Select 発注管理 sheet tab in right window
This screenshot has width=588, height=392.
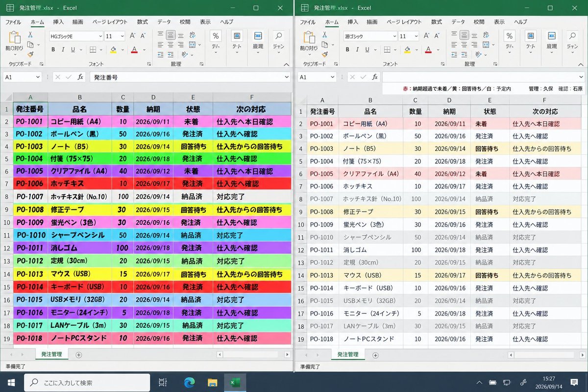tap(348, 355)
